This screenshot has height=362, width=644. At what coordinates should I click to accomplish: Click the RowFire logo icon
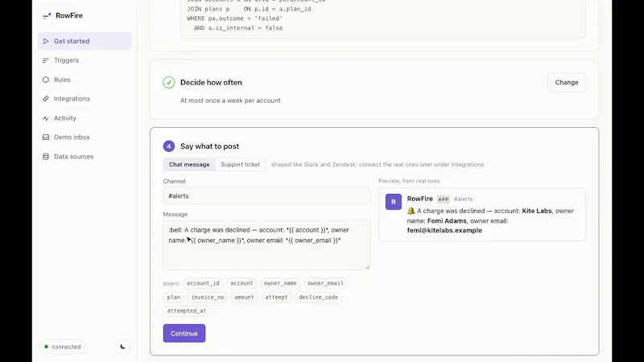(x=47, y=15)
